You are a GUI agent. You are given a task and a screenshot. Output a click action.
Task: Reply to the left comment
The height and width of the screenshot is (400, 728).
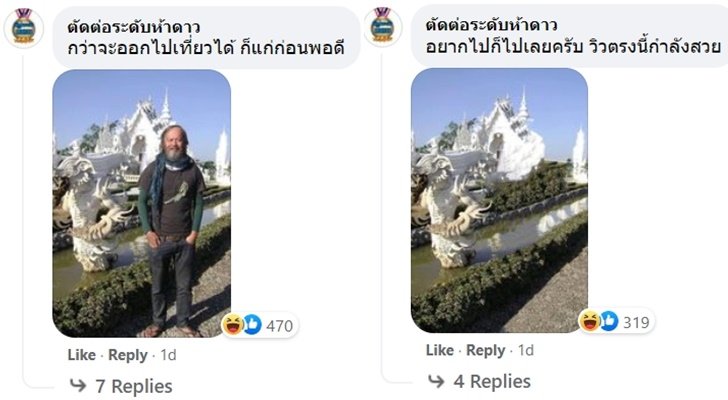[128, 355]
